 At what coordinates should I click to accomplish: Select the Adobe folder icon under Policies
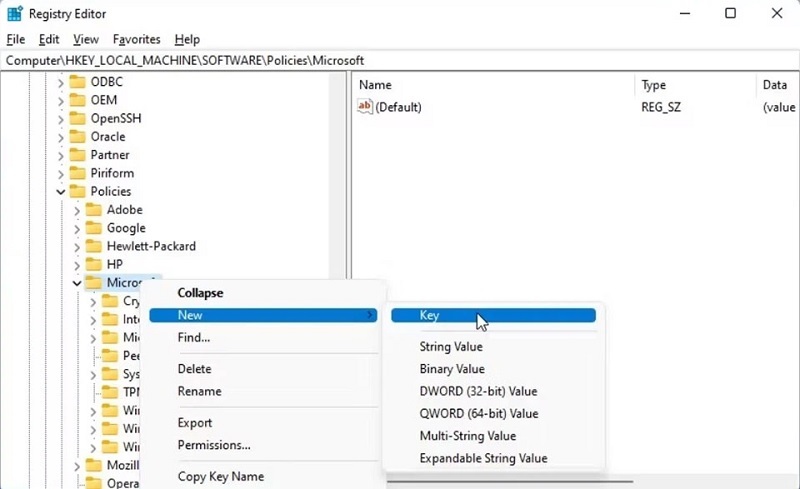click(94, 210)
